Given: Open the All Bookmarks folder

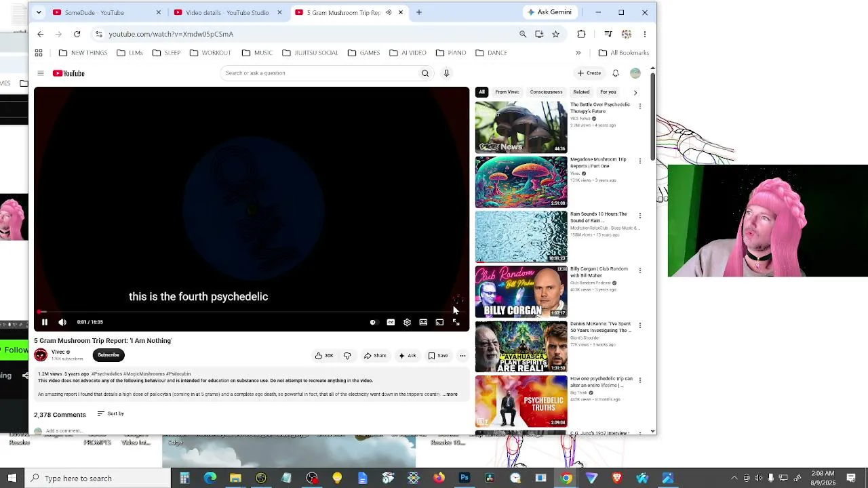Looking at the screenshot, I should pyautogui.click(x=624, y=53).
